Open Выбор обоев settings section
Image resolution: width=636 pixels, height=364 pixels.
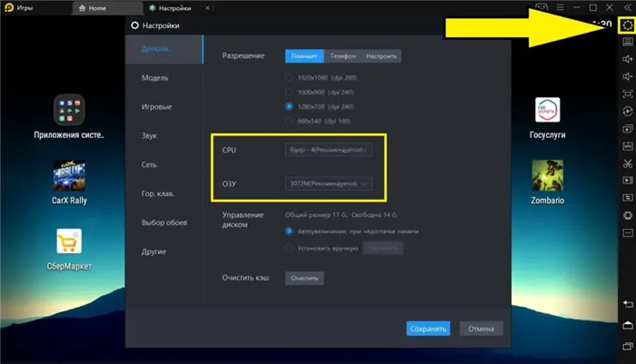click(164, 222)
